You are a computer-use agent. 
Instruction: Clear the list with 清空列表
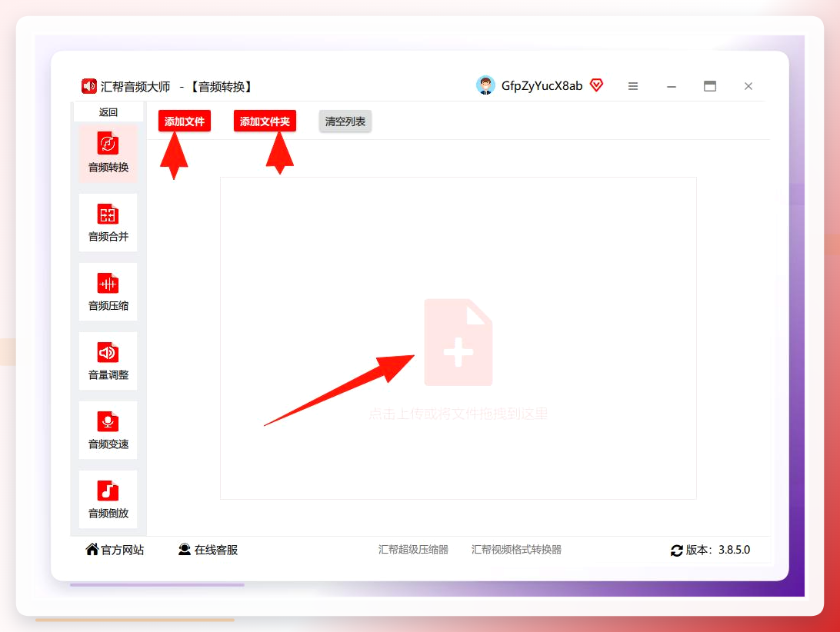345,121
